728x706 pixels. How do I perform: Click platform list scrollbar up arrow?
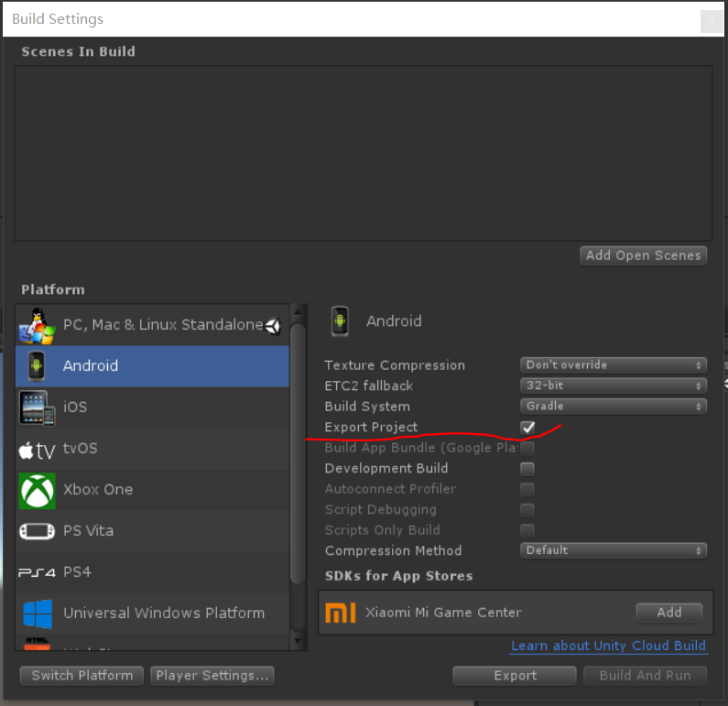click(x=298, y=312)
